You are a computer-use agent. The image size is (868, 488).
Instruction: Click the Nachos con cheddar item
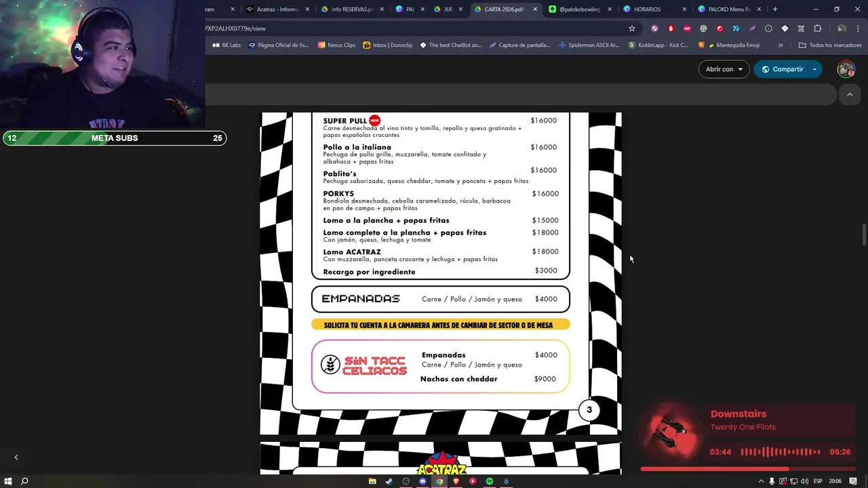pyautogui.click(x=458, y=379)
